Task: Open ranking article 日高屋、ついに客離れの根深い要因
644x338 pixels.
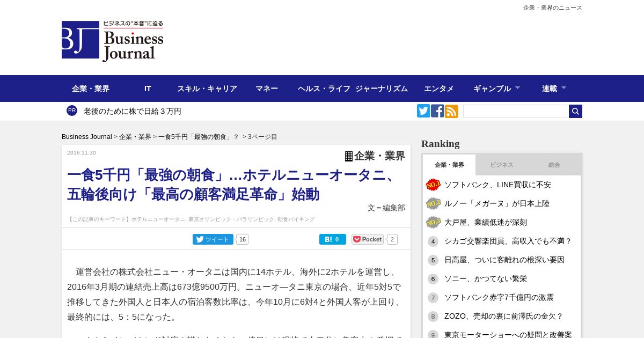Action: 504,260
